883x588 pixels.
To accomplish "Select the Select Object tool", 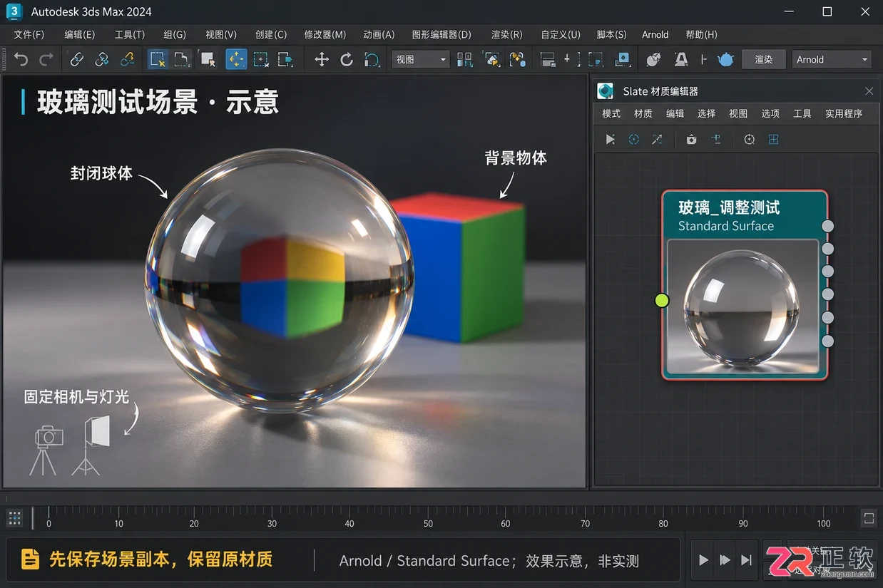I will pos(158,59).
